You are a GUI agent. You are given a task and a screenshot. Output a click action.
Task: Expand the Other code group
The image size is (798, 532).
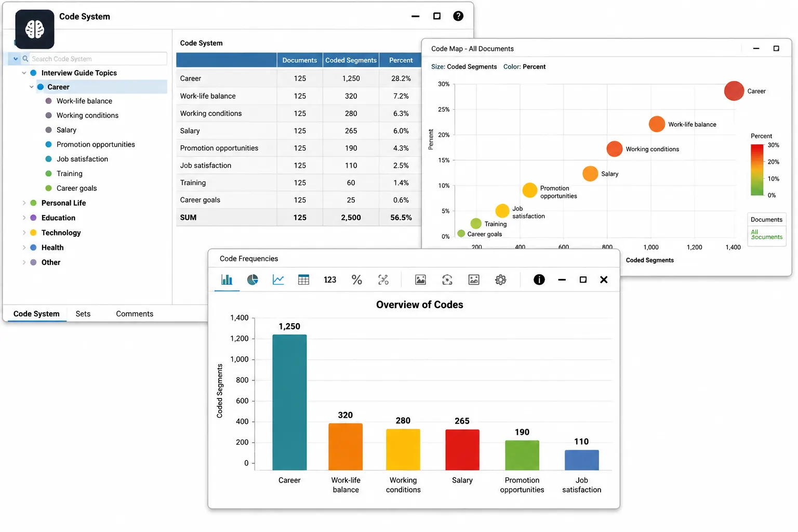[24, 262]
